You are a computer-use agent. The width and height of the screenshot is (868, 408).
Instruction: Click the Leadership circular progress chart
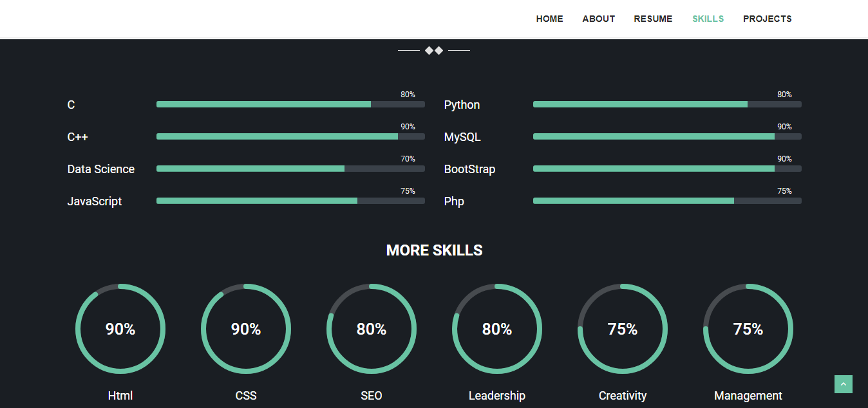point(497,329)
